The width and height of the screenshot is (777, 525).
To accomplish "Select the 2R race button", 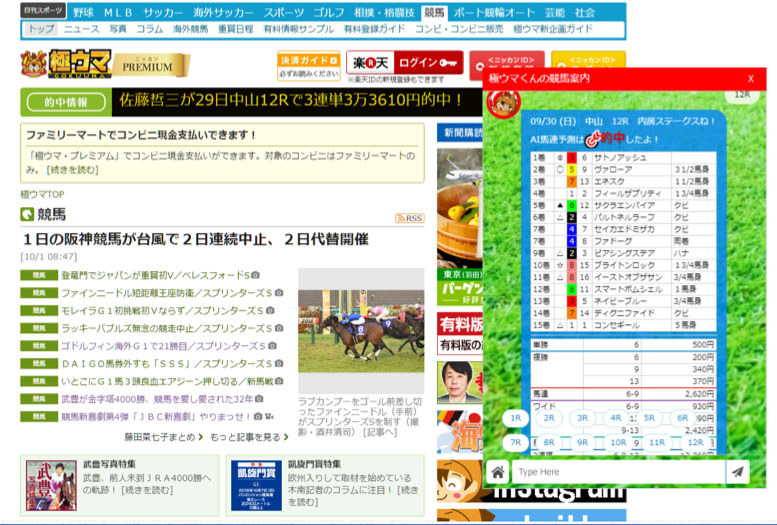I will coord(549,418).
